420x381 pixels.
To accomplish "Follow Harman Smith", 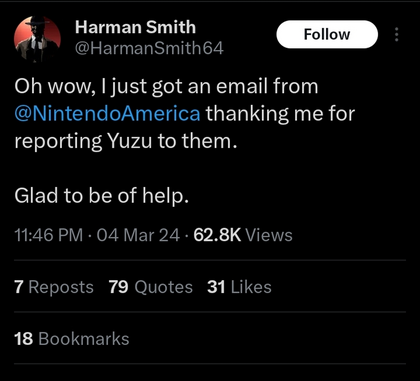I will tap(327, 34).
